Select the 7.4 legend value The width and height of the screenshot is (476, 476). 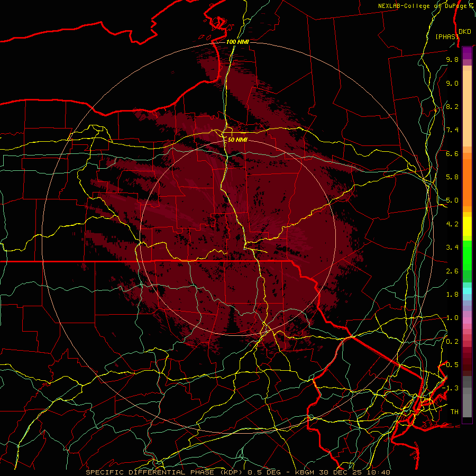click(x=452, y=130)
